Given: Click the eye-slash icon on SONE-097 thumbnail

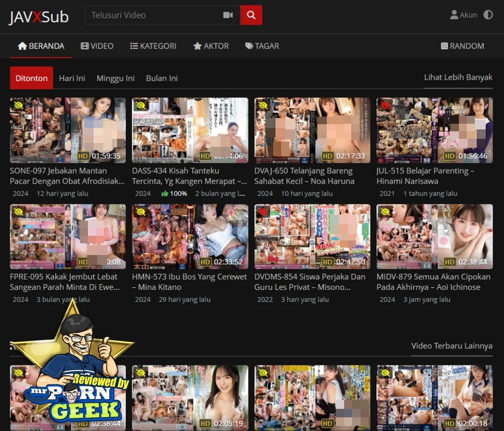Looking at the screenshot, I should click(19, 105).
